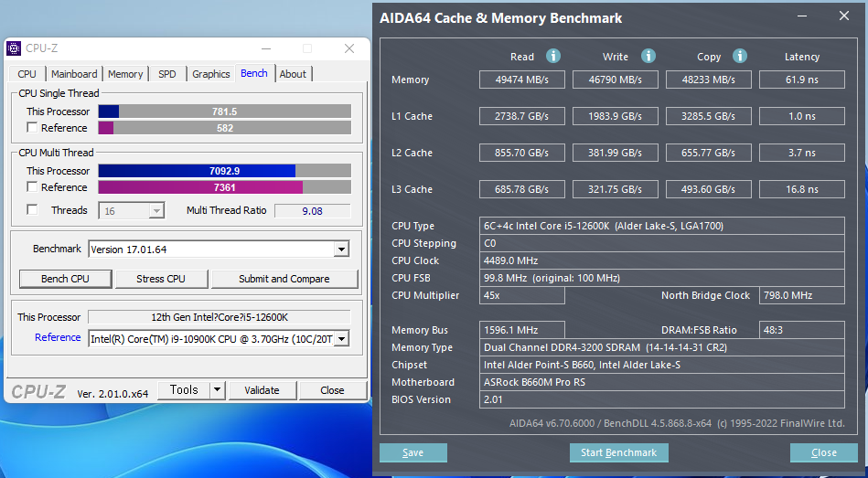
Task: Click Start Benchmark in AIDA64
Action: pyautogui.click(x=619, y=452)
